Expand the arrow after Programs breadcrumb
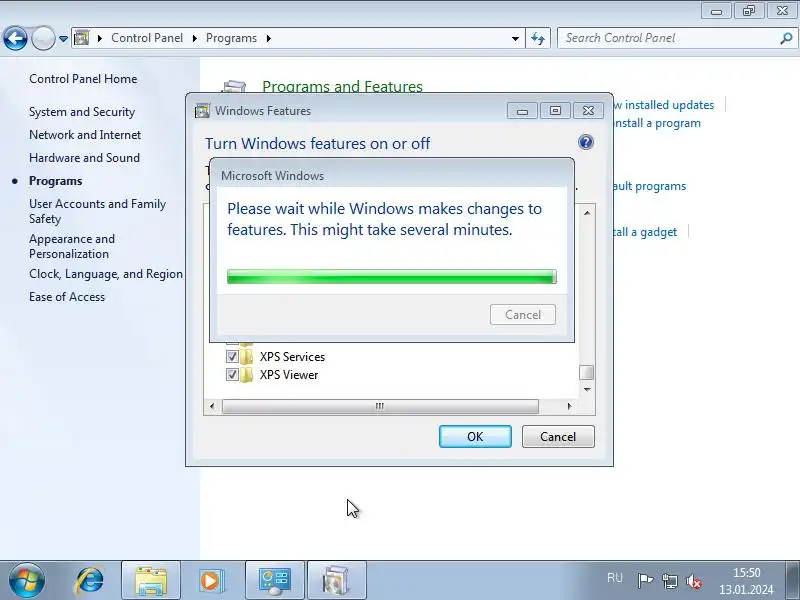 pos(268,38)
